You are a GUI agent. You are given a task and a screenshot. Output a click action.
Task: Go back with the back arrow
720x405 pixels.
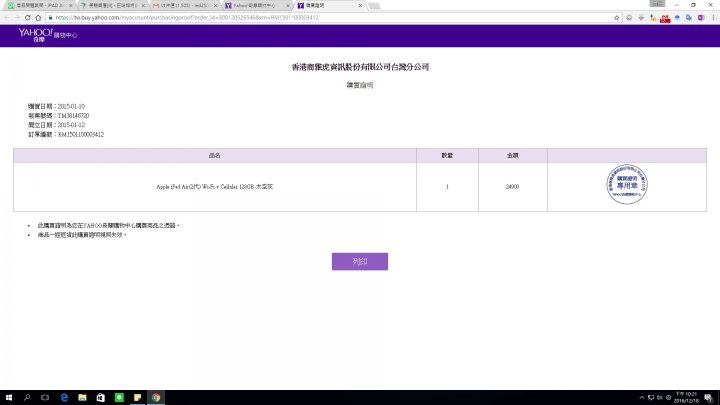pyautogui.click(x=6, y=17)
